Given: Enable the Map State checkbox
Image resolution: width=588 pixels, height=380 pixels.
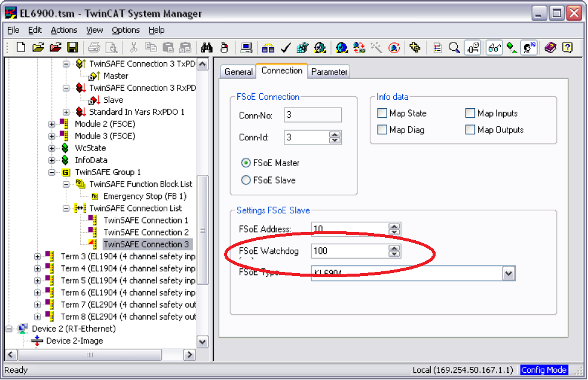Looking at the screenshot, I should 382,113.
